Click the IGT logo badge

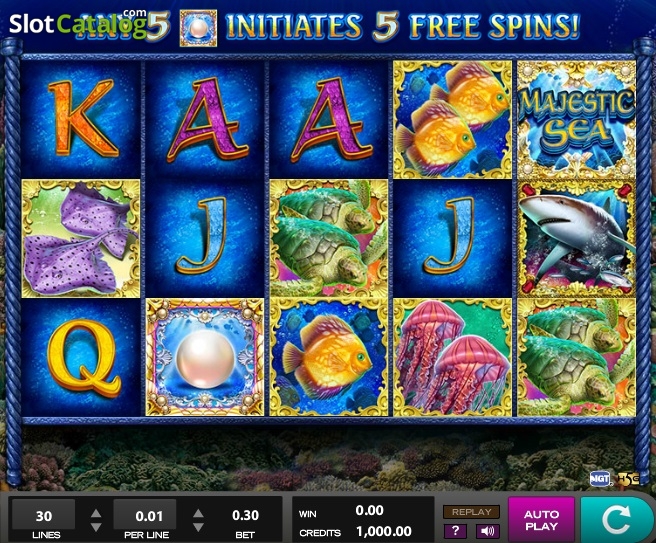tap(600, 479)
